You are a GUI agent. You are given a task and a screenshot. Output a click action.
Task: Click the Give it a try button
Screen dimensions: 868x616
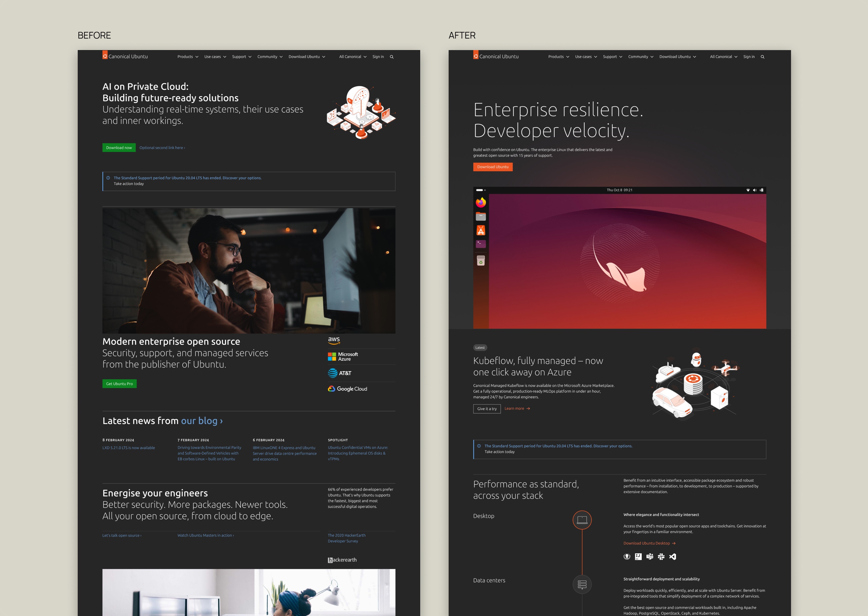tap(487, 409)
